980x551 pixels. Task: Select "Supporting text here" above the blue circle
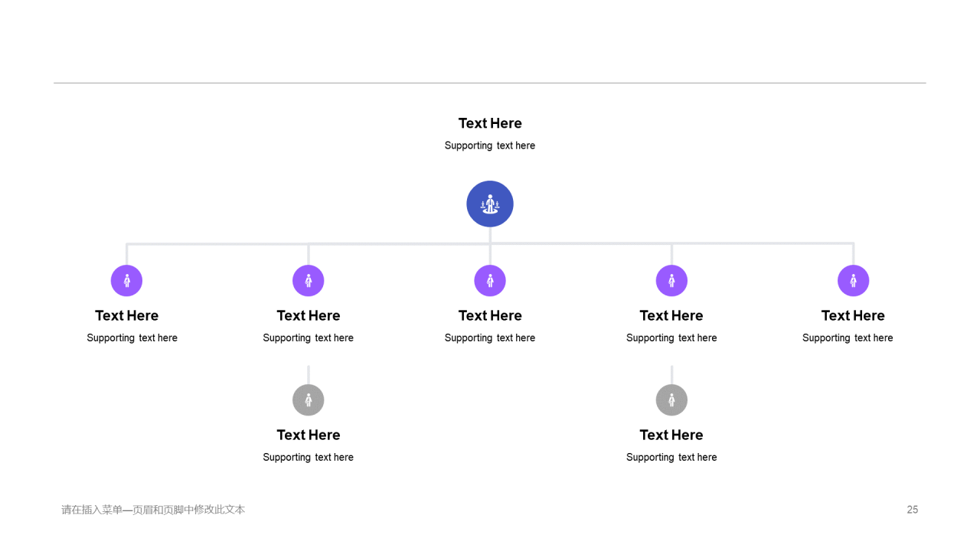click(x=490, y=145)
